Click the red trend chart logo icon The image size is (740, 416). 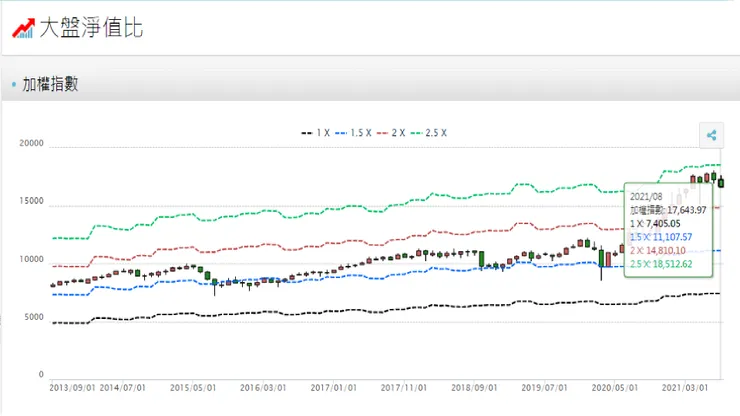tap(22, 28)
